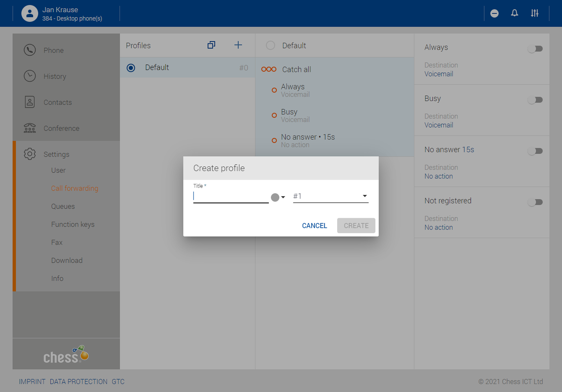The height and width of the screenshot is (392, 562).
Task: Click the plus icon to add profile
Action: (238, 45)
